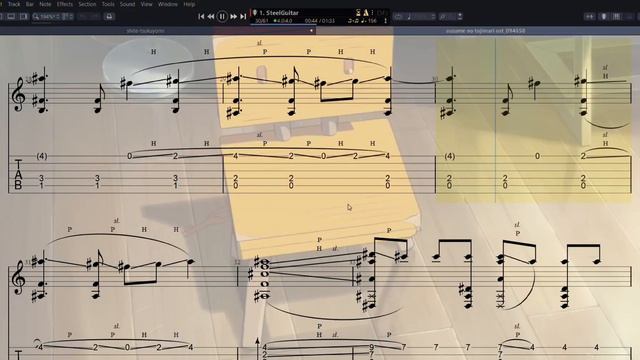Click the print icon in toolbar
Viewport: 640px width, 360px height.
point(109,16)
